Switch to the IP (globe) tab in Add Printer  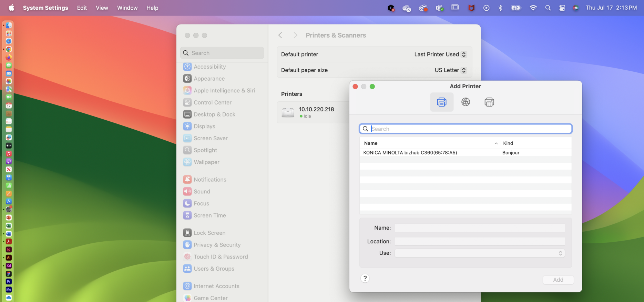coord(466,102)
